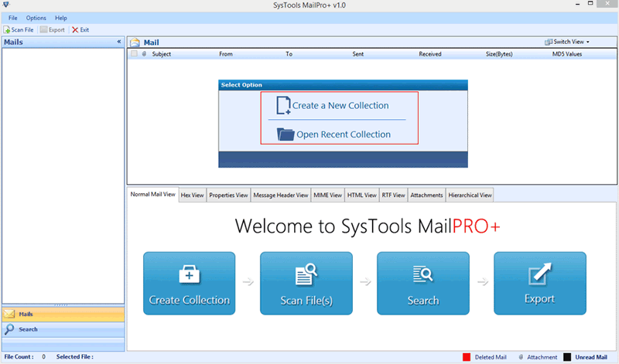The width and height of the screenshot is (619, 364).
Task: Switch to the Hex View tab
Action: click(x=192, y=196)
